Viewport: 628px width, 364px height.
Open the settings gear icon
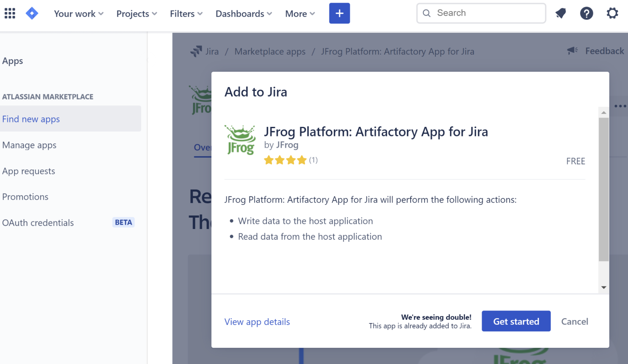click(612, 13)
